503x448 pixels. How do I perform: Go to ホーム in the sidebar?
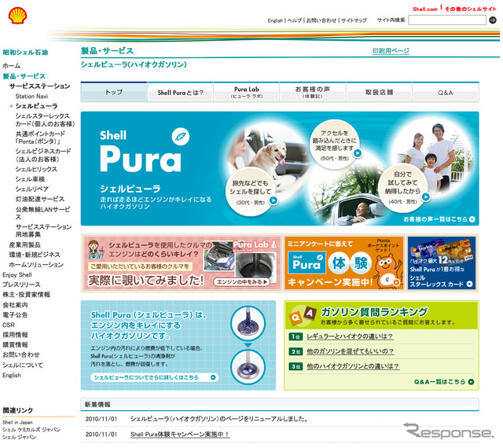coord(12,66)
